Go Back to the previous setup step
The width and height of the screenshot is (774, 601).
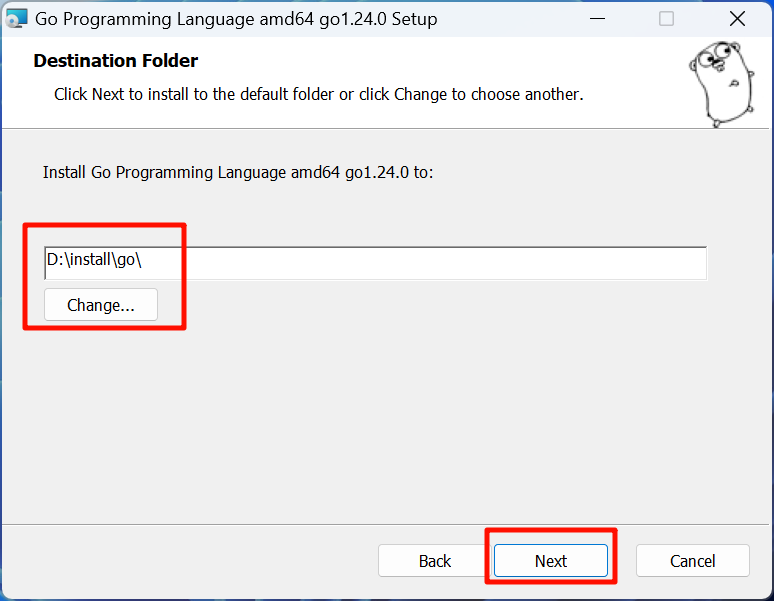pyautogui.click(x=434, y=561)
